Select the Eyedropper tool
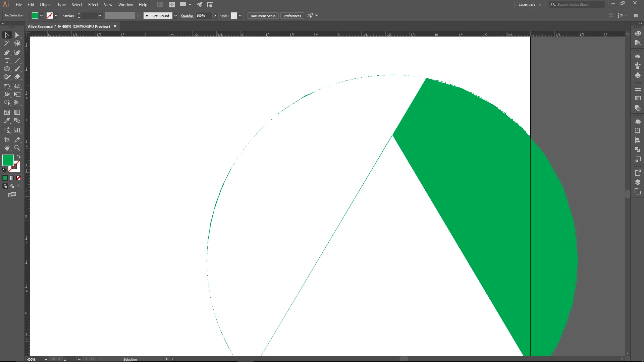 (7, 121)
